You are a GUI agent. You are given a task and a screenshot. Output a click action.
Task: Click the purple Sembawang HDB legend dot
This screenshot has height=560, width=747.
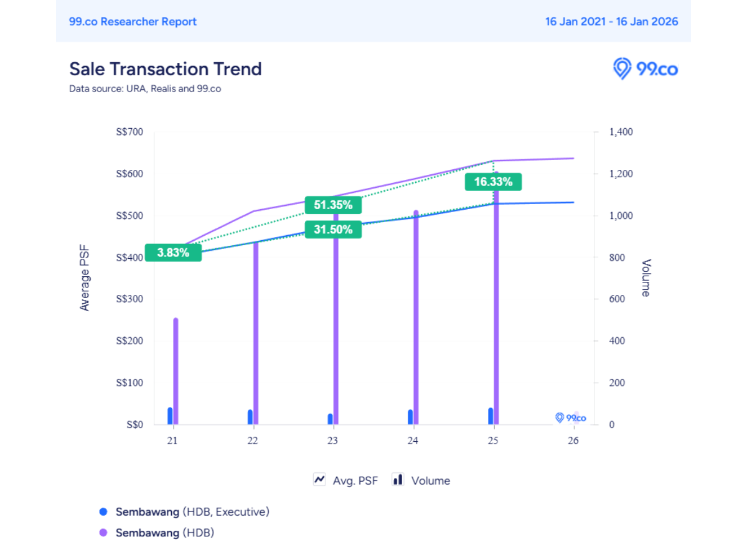[x=103, y=533]
